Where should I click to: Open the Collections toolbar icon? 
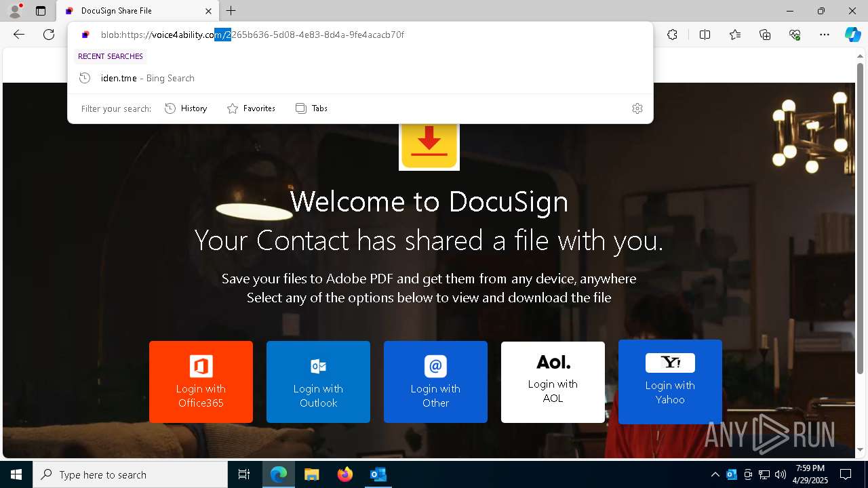(765, 35)
